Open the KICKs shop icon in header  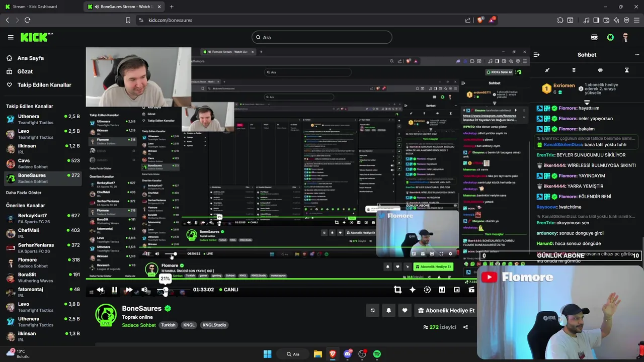[x=594, y=37]
